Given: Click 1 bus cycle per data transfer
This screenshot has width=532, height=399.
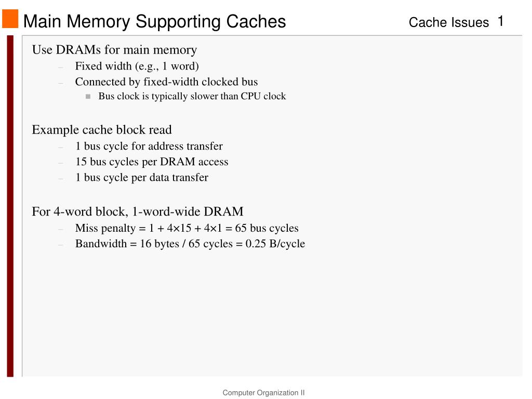Looking at the screenshot, I should [x=142, y=178].
